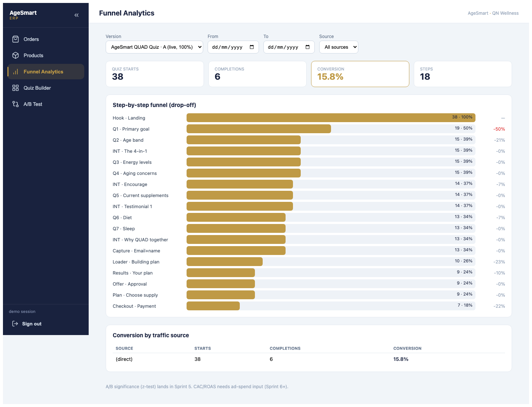Screen dimensions: 532x407
Task: Click the A/B Test branch icon
Action: tap(16, 104)
